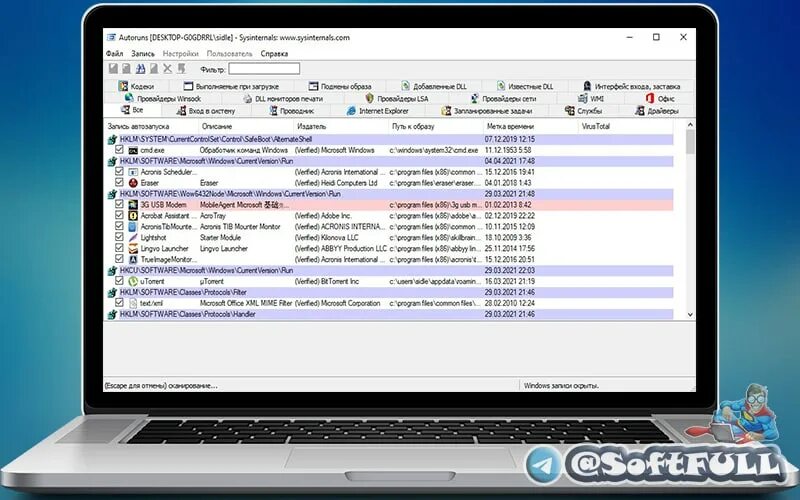Uncheck the cmd.exe autorun entry

(119, 149)
